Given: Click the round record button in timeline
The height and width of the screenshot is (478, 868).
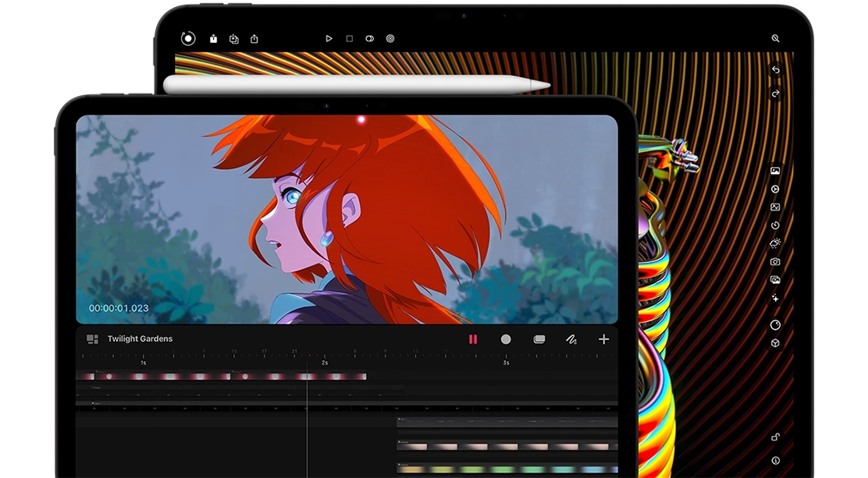Looking at the screenshot, I should tap(506, 339).
